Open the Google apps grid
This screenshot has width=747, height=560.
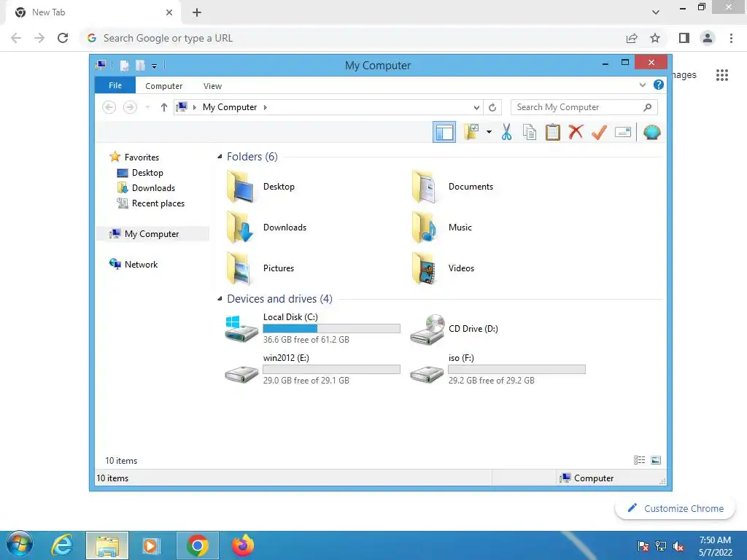tap(722, 75)
